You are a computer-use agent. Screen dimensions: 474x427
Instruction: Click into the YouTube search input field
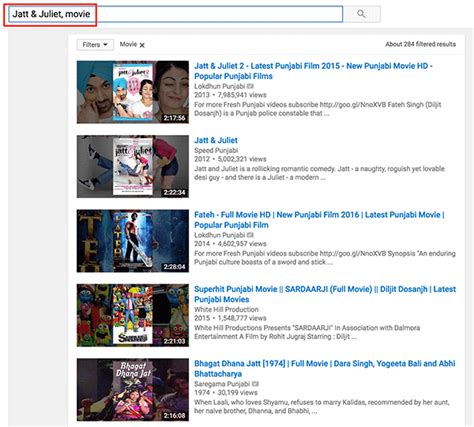[x=176, y=14]
